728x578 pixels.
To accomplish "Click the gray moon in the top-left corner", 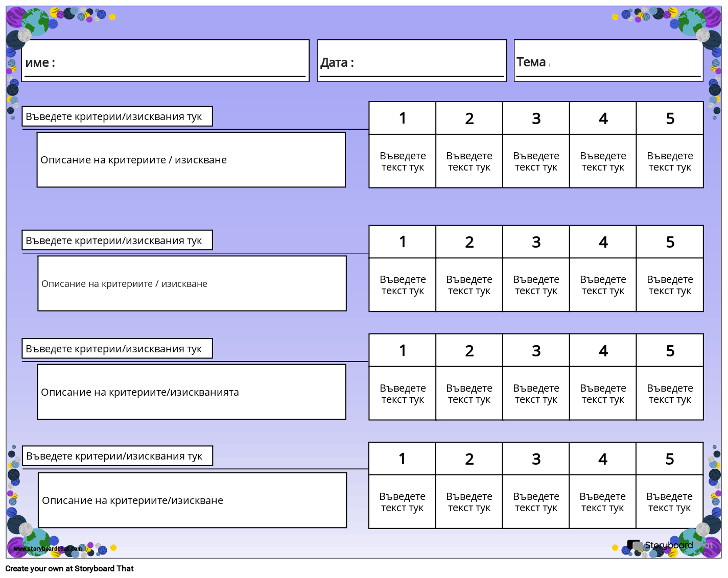I will point(25,35).
